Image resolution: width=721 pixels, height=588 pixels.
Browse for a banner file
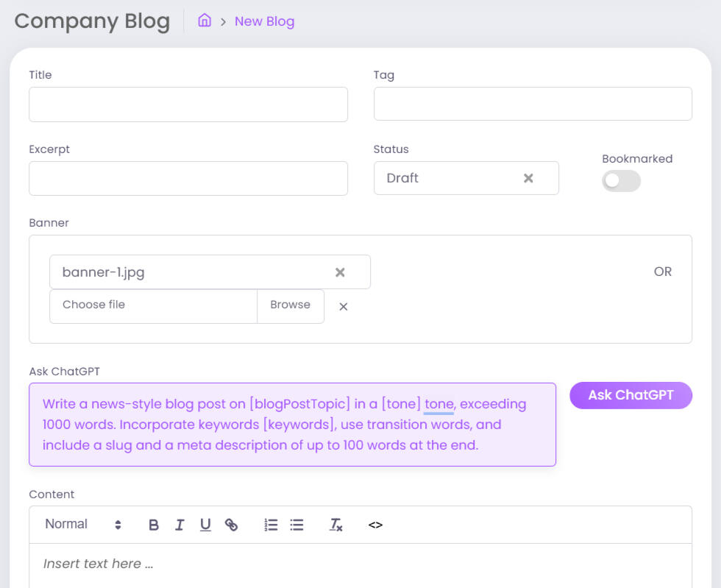(291, 305)
